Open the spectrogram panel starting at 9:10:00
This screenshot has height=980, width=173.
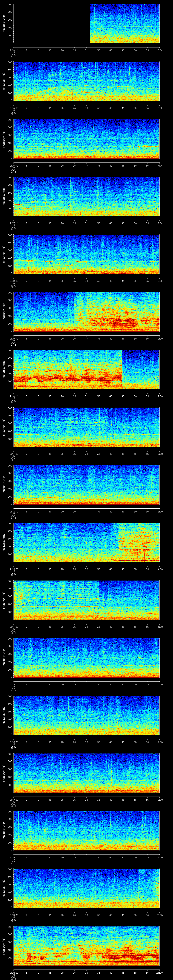click(87, 369)
